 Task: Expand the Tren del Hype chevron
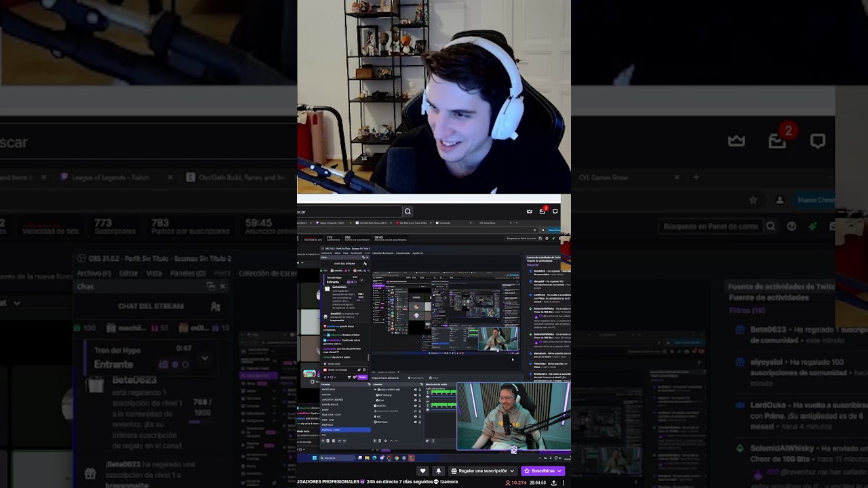pos(361,280)
